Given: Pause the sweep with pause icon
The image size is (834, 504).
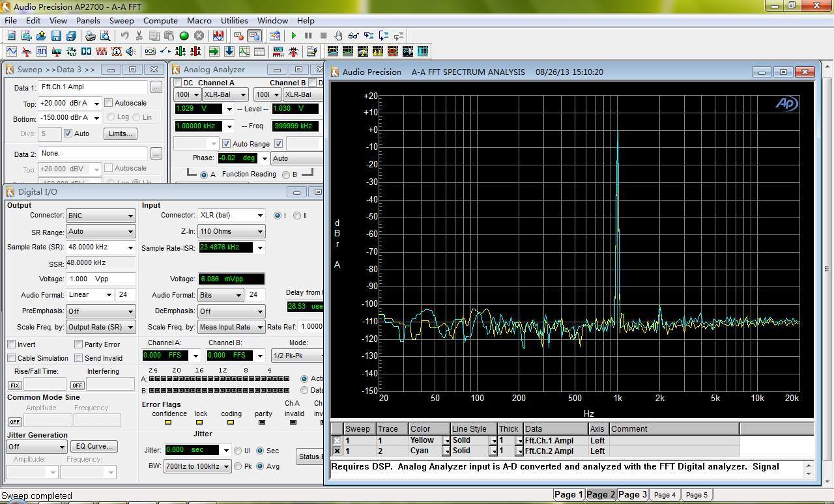Looking at the screenshot, I should coord(308,36).
